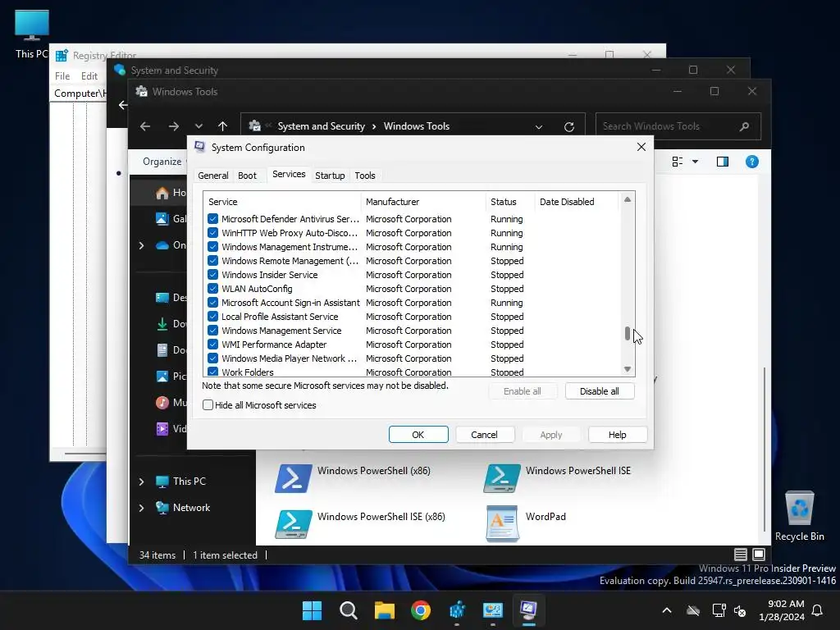Open WordPad icon
This screenshot has height=630, width=840.
pos(501,523)
